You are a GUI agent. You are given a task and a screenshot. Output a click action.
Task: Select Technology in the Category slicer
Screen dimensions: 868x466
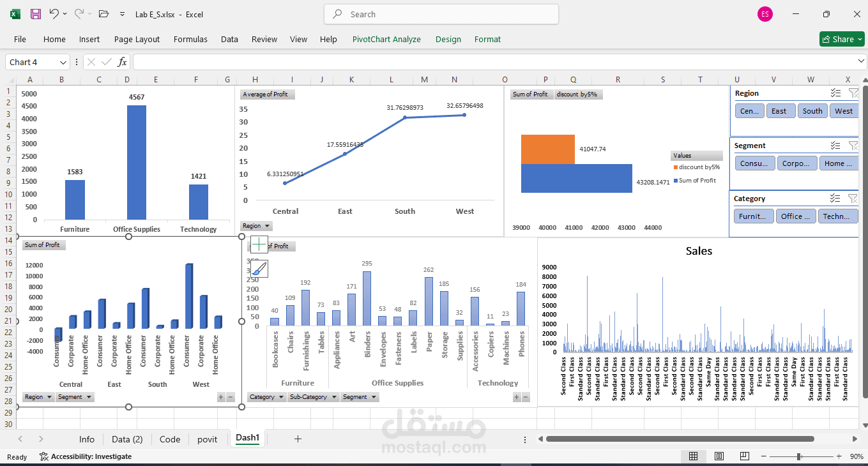838,216
